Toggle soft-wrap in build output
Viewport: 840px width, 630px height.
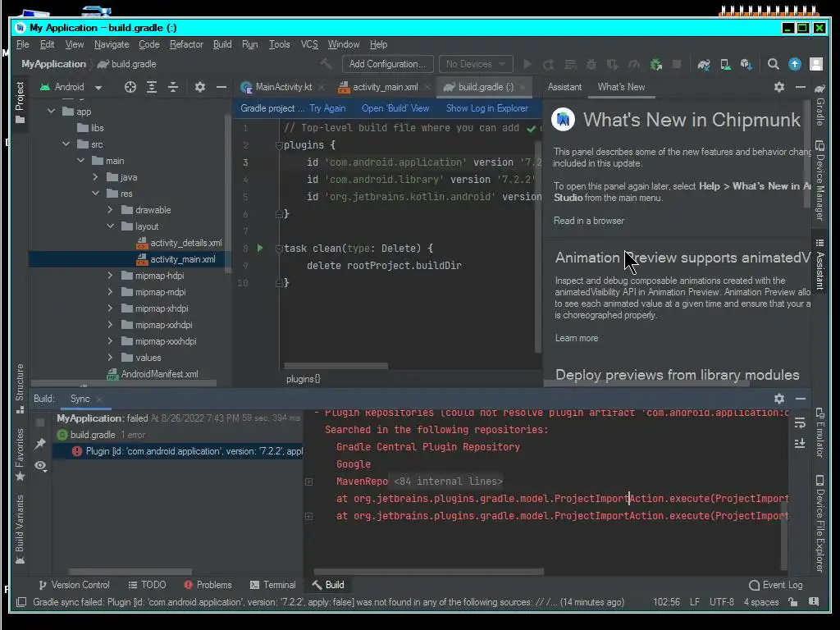tap(800, 422)
